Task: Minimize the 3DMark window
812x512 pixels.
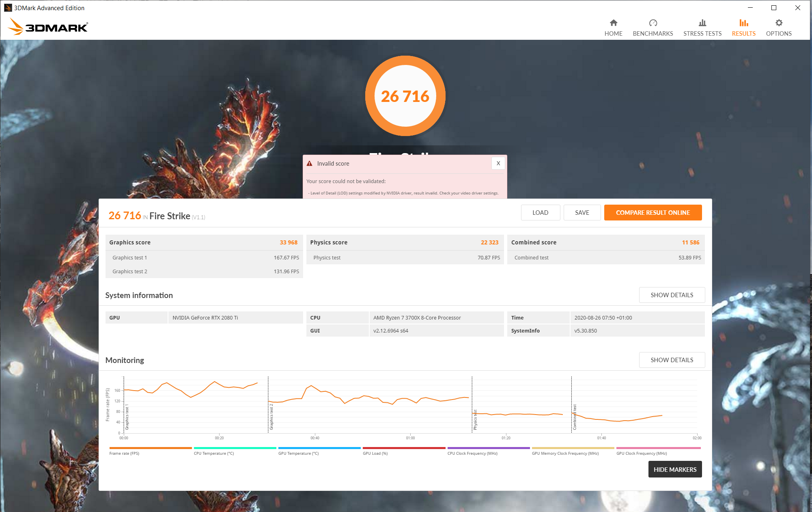Action: (x=750, y=8)
